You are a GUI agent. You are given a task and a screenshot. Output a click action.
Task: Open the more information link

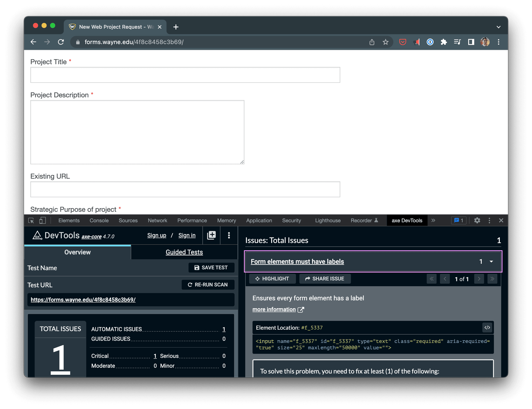pos(274,309)
